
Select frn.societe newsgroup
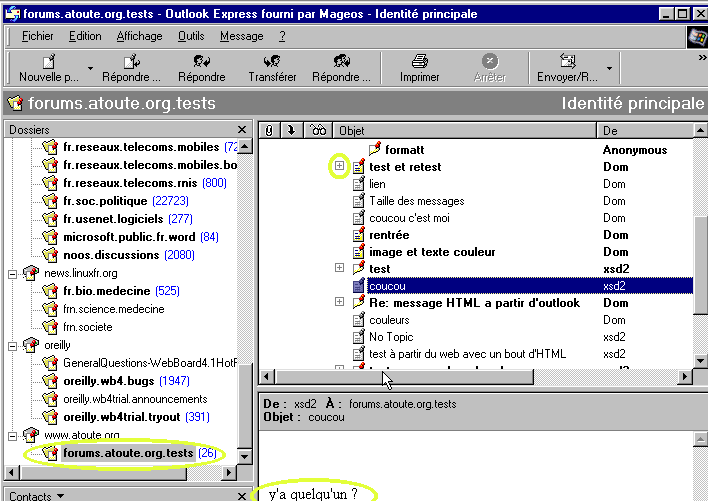[88, 327]
